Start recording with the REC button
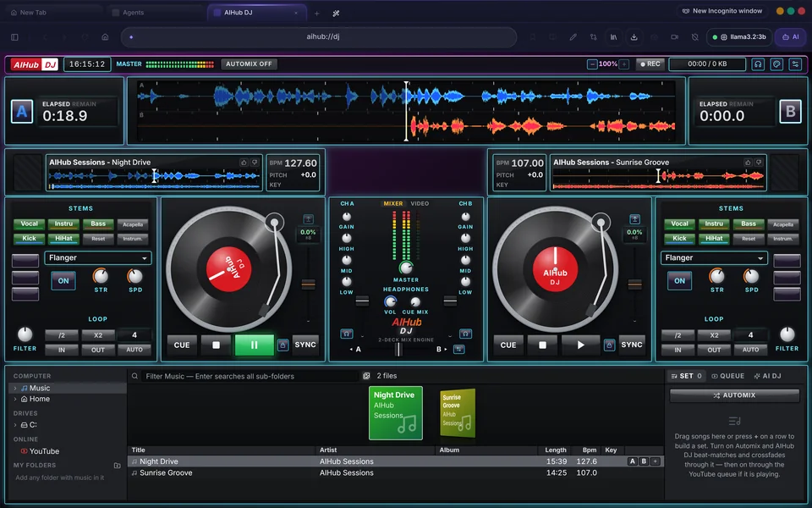Screen dimensions: 812x508 pos(650,64)
